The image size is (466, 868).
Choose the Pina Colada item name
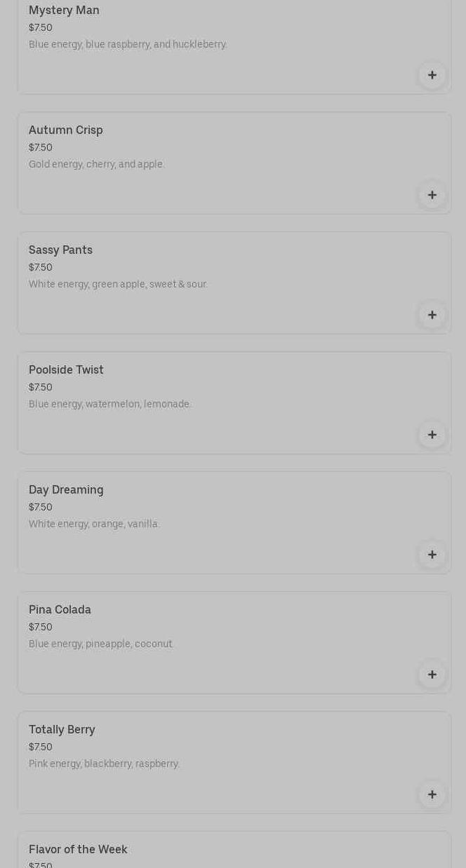pos(60,610)
